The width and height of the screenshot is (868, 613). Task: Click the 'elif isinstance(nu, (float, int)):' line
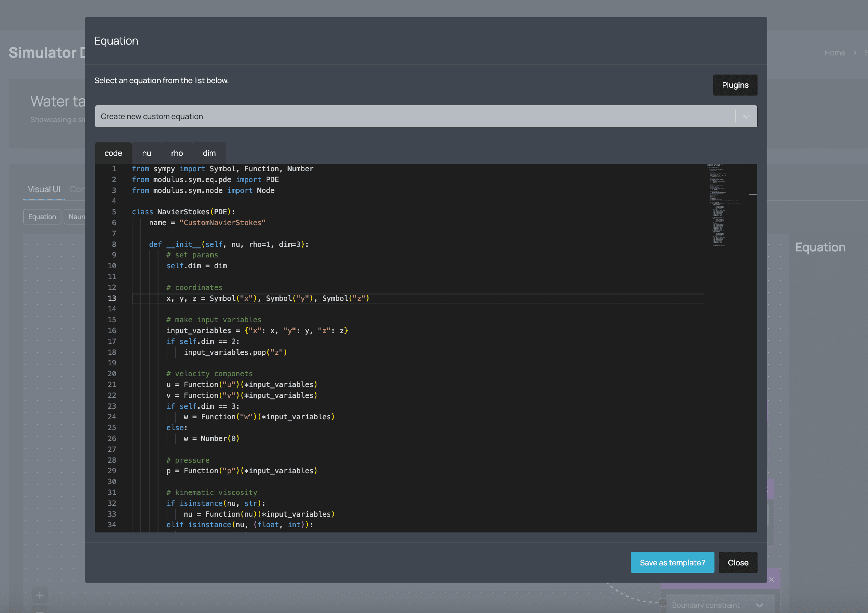[x=240, y=525]
